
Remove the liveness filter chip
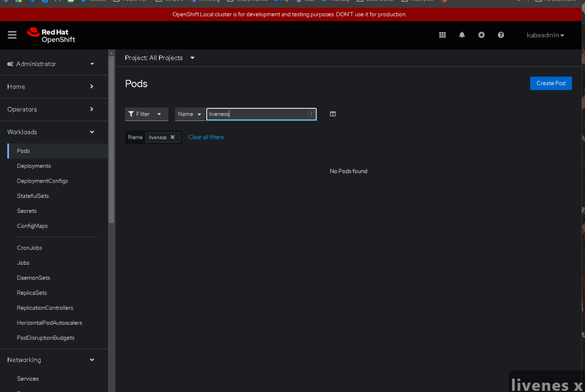173,137
